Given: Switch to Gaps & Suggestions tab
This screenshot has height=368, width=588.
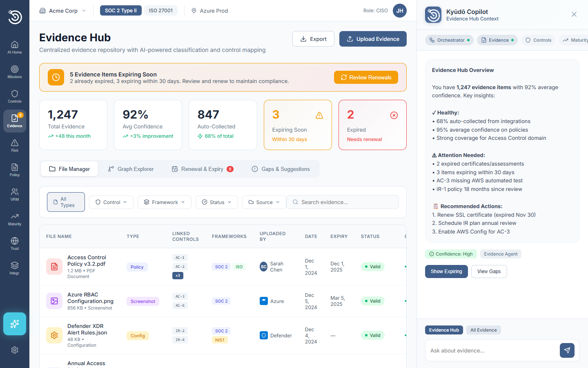Looking at the screenshot, I should [x=281, y=169].
